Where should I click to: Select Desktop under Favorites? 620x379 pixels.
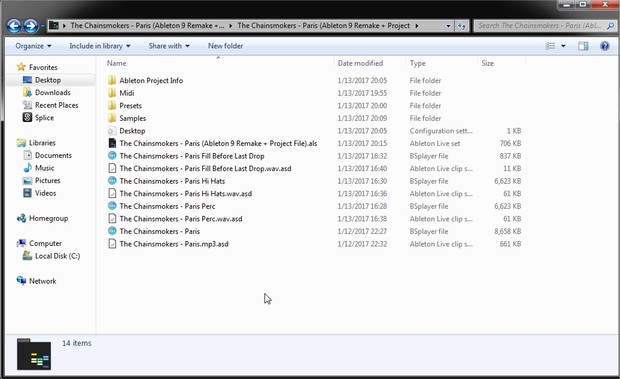click(42, 80)
